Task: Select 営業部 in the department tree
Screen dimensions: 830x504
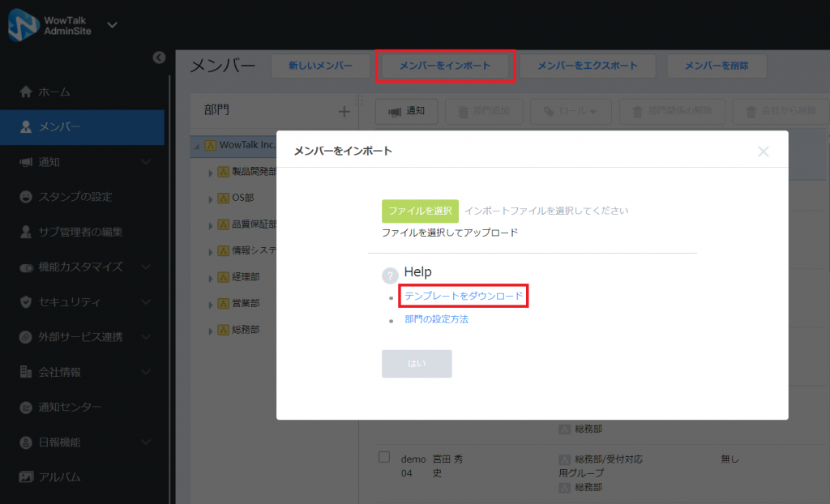Action: (x=246, y=303)
